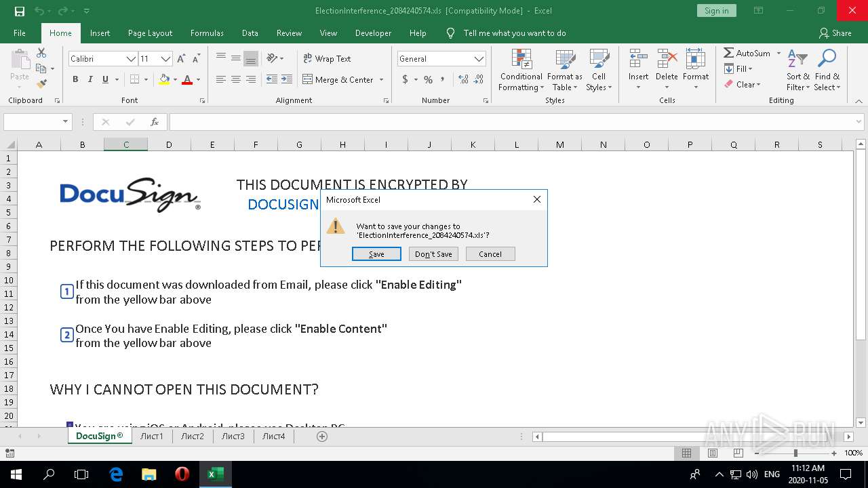
Task: Expand Font Color dropdown arrow
Action: 198,79
